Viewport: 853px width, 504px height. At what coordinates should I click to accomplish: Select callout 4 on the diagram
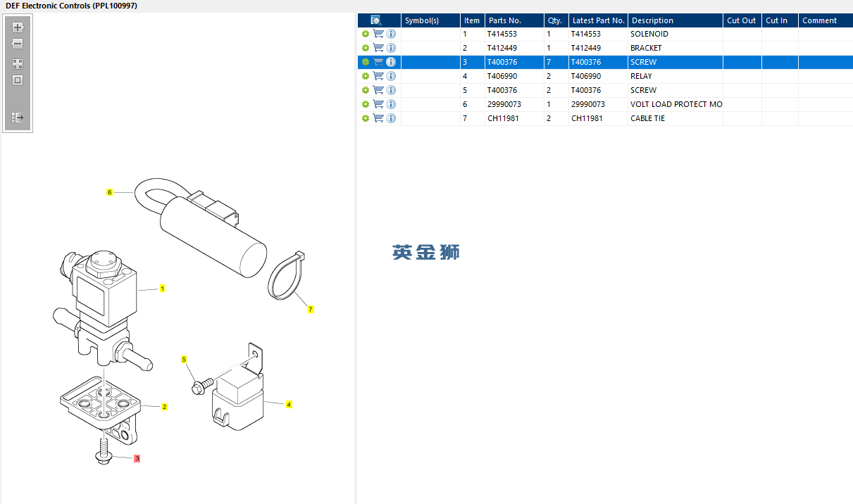[289, 404]
